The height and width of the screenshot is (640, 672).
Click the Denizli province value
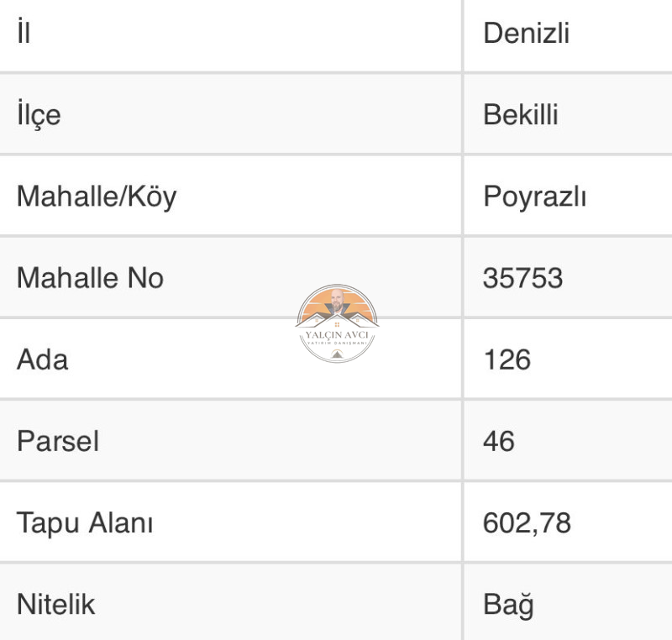[x=527, y=33]
